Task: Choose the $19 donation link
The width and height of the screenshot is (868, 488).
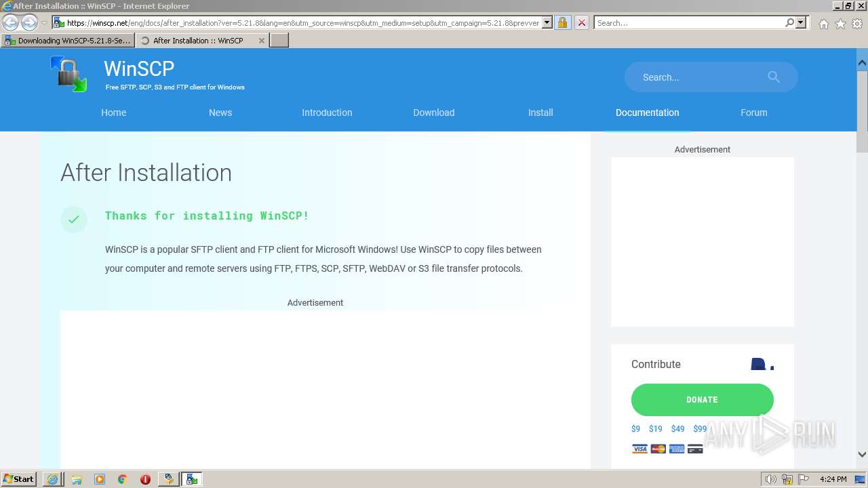Action: point(655,429)
